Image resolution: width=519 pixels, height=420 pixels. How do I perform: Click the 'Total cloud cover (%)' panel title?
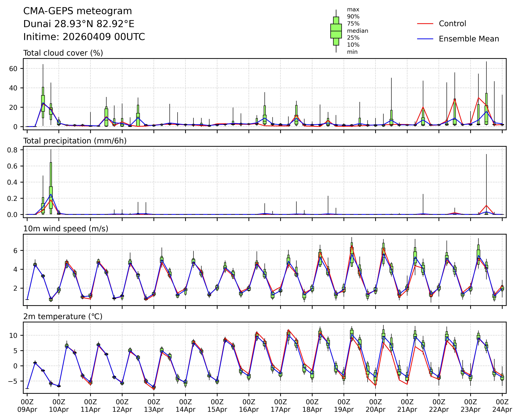[63, 53]
